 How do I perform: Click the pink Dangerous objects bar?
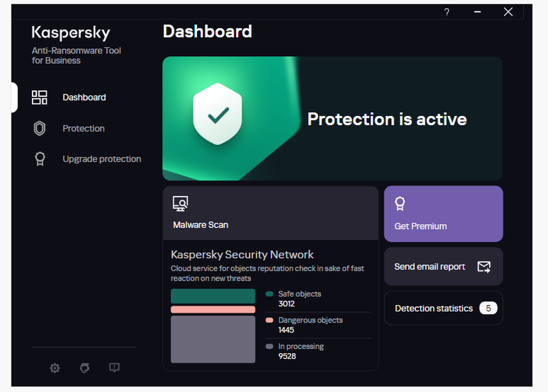click(x=213, y=309)
